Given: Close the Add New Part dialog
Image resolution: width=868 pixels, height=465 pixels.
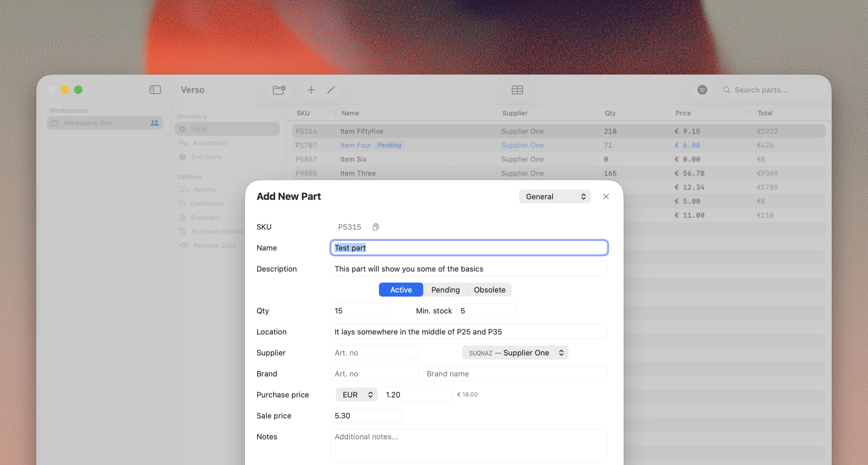Looking at the screenshot, I should coord(606,196).
